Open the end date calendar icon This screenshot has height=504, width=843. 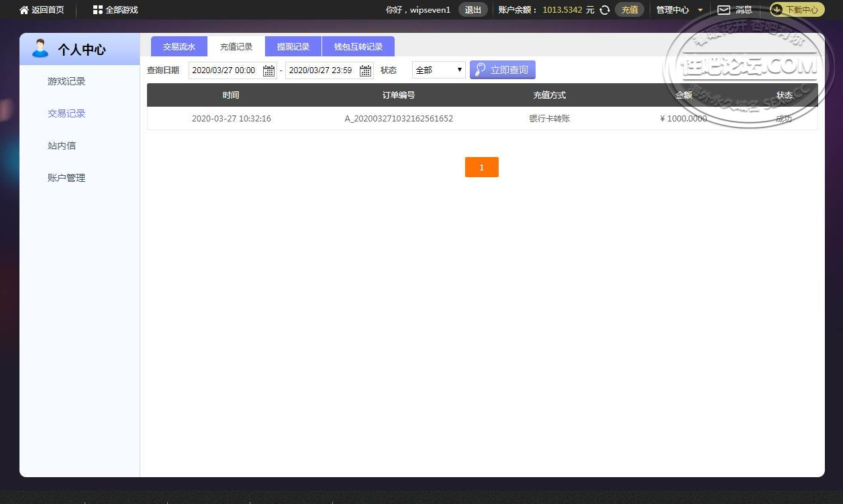pos(365,70)
